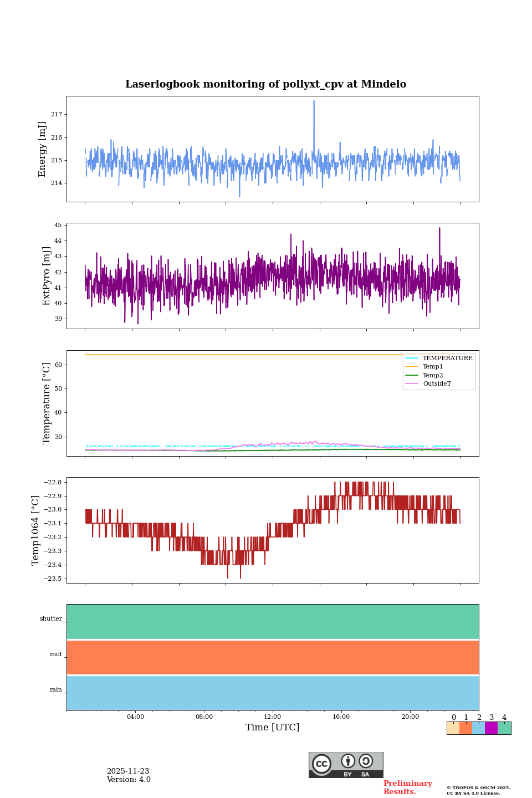Click the red Preliminary Results text

407,787
